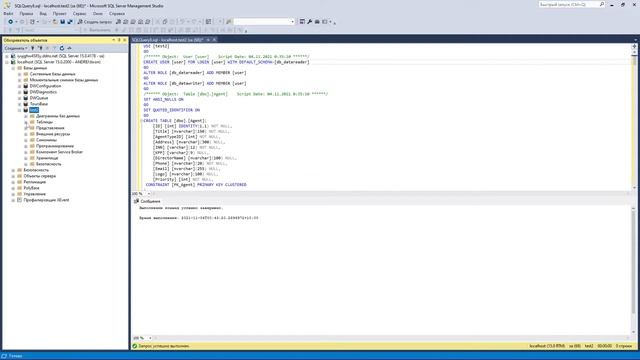Screen dimensions: 640x360
Task: Select the 'Управление' folder
Action: pos(34,194)
